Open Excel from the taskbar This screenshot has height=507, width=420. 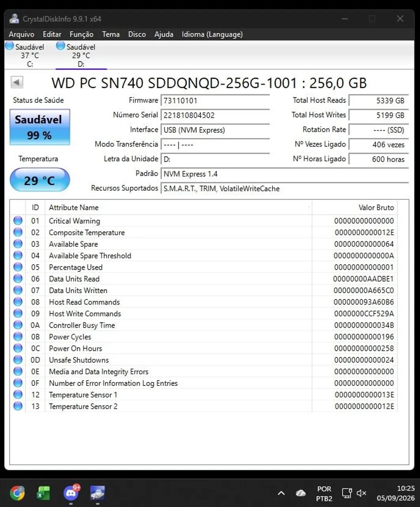(44, 493)
